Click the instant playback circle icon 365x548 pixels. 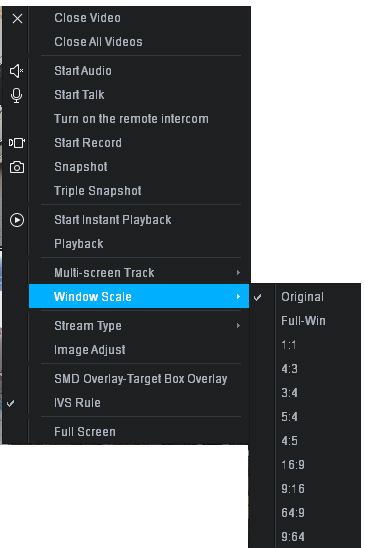17,220
